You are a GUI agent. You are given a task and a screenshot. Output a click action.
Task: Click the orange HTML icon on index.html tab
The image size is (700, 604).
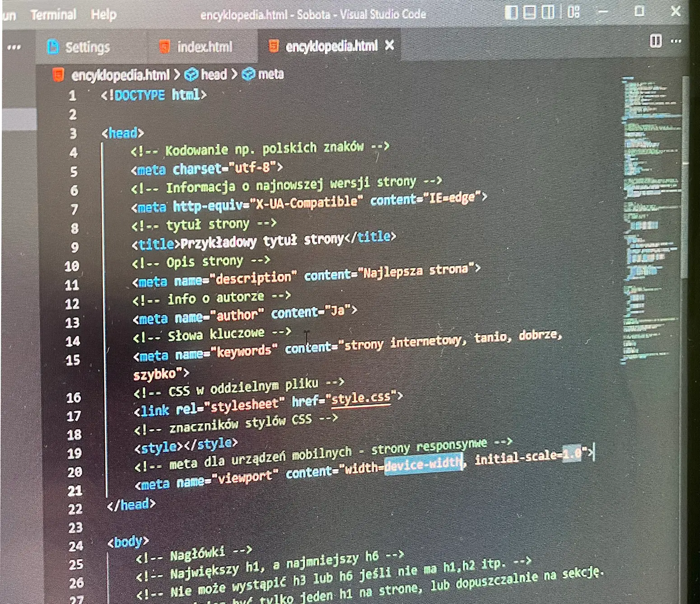[164, 46]
